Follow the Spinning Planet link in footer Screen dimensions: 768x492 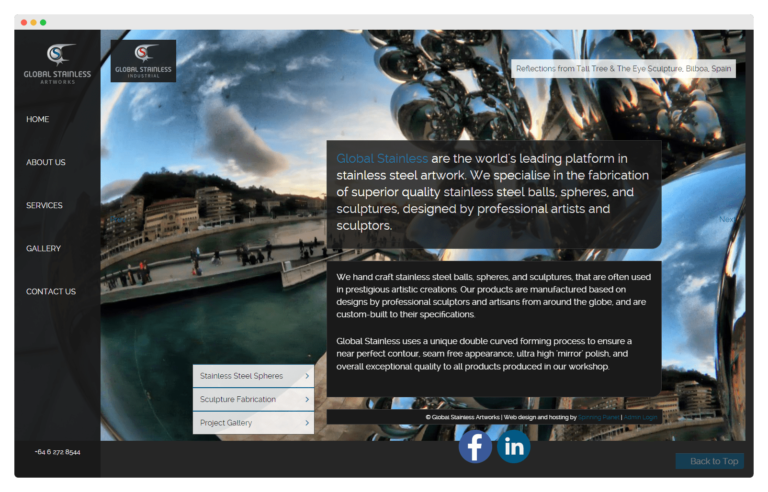point(599,417)
